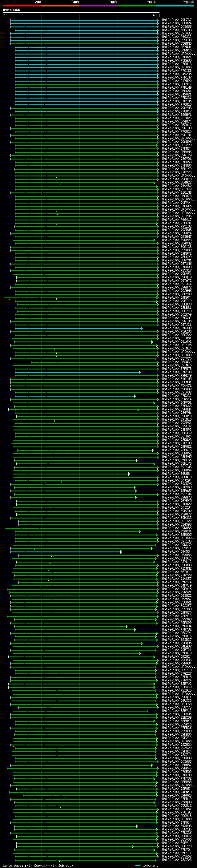
Task: Click hit label UniRef100_Q84VH1
Action: [x=177, y=413]
